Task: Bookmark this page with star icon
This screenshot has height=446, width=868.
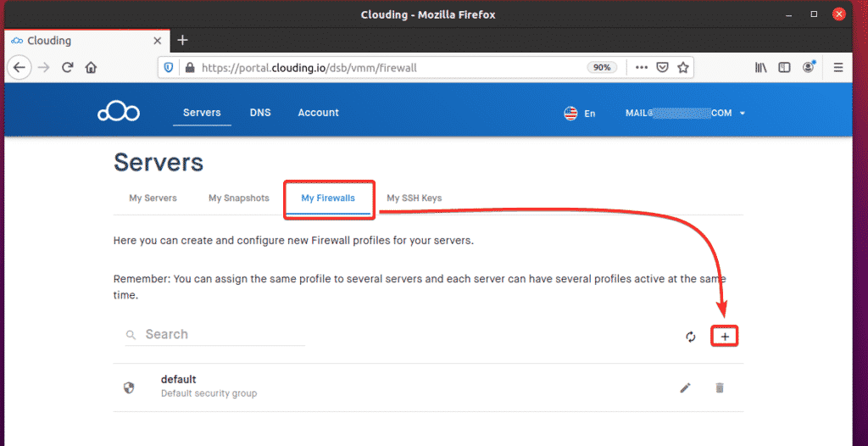Action: click(682, 68)
